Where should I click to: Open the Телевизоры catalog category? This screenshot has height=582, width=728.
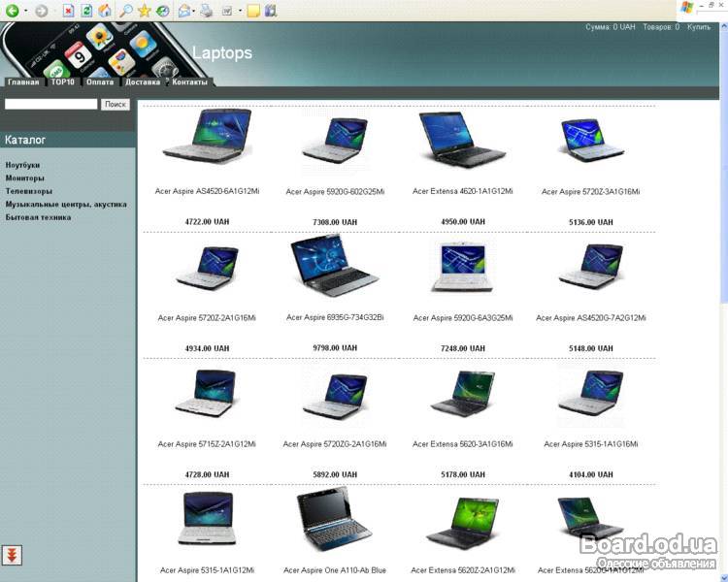tap(28, 191)
